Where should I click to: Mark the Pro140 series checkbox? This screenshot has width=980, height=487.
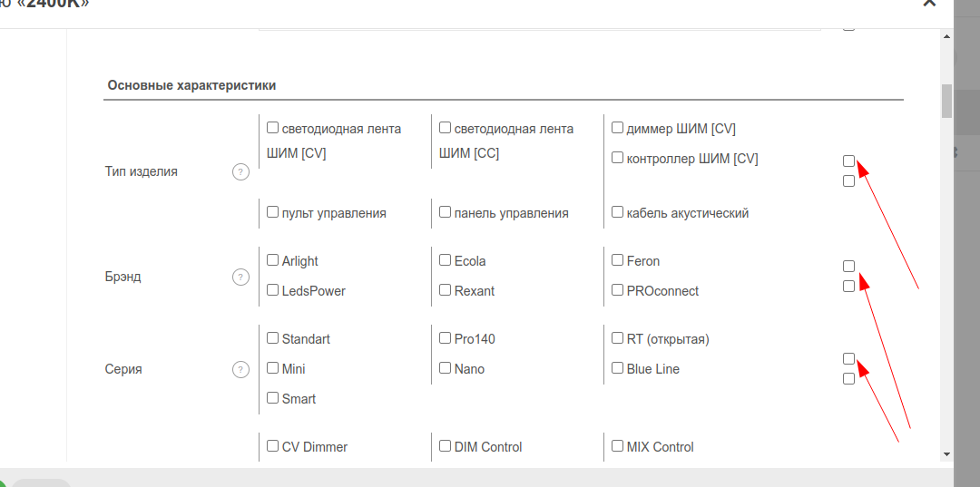point(446,338)
